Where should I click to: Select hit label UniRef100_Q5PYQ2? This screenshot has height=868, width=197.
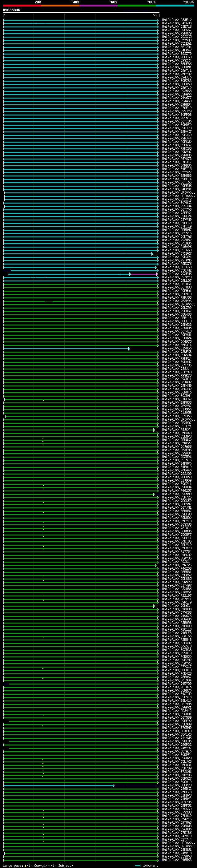tap(177, 74)
